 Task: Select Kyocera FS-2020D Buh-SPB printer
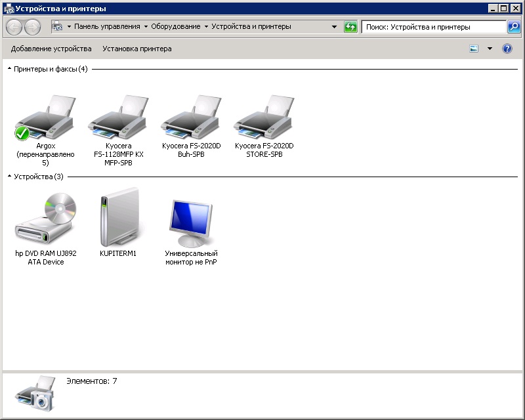(192, 118)
